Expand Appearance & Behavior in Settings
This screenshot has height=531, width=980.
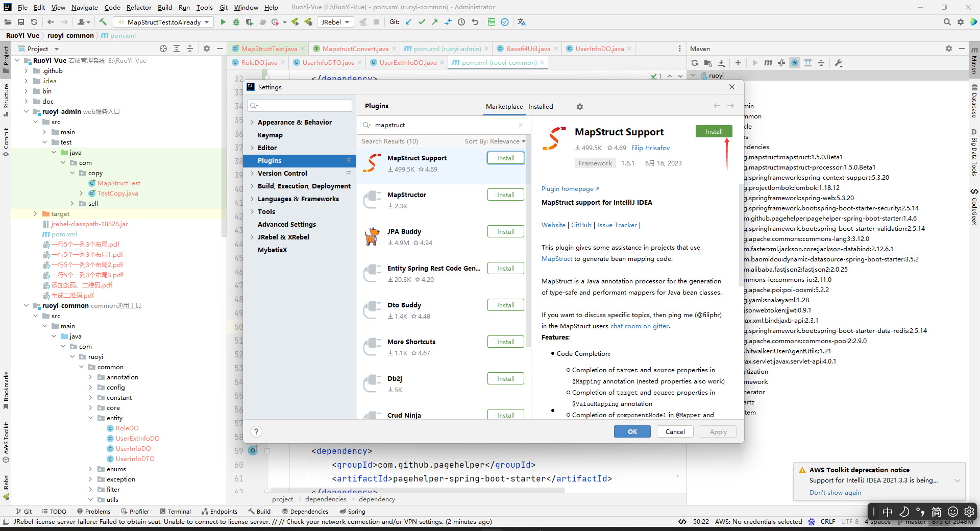(252, 122)
